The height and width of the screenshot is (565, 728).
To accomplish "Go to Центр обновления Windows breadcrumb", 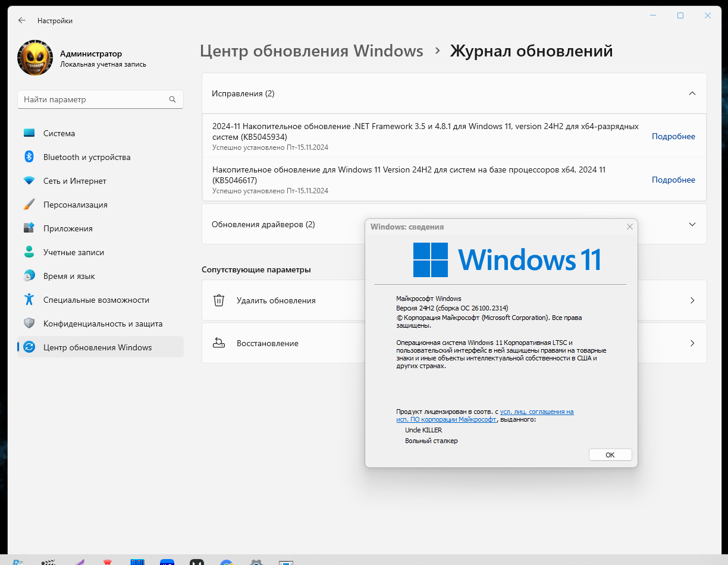I will [x=312, y=51].
